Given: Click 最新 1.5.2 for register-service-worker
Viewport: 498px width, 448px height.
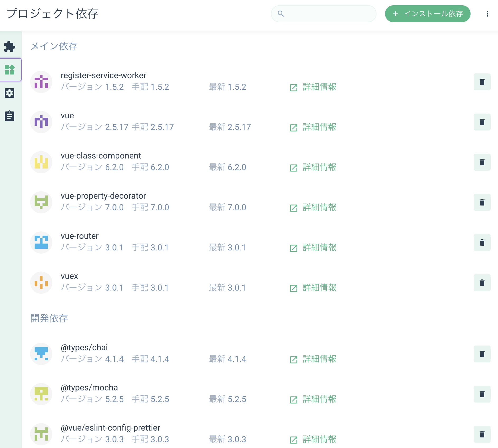Looking at the screenshot, I should click(x=227, y=87).
